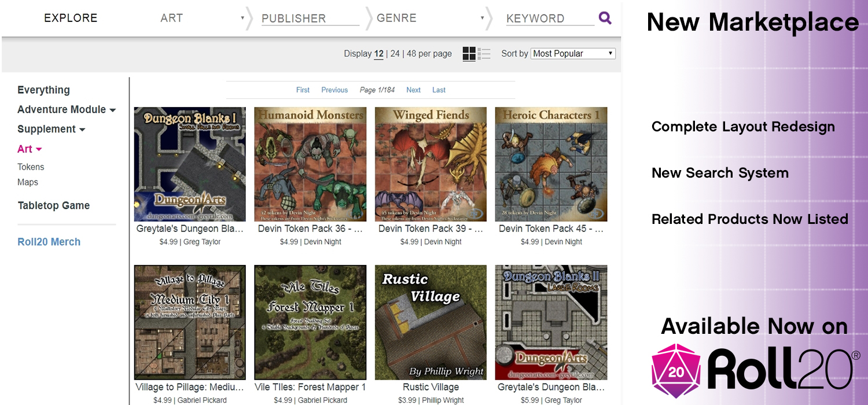The image size is (868, 405).
Task: Display 12 items per page
Action: [x=378, y=53]
